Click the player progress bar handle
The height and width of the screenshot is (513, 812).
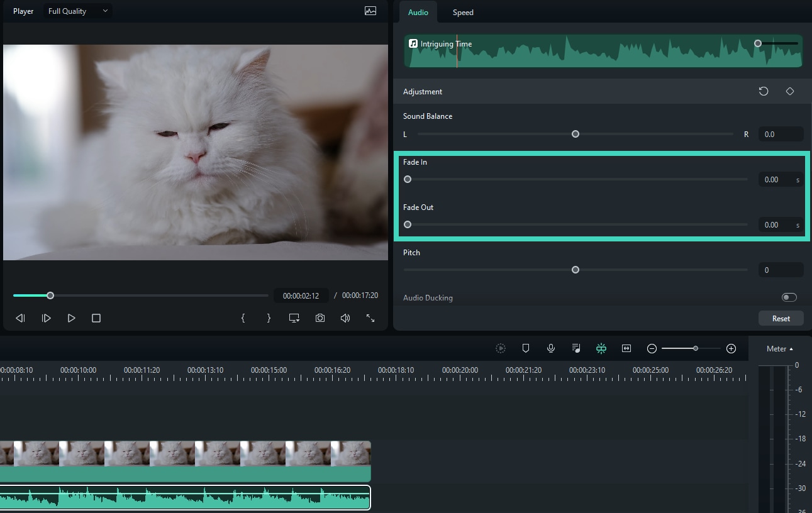pos(50,295)
